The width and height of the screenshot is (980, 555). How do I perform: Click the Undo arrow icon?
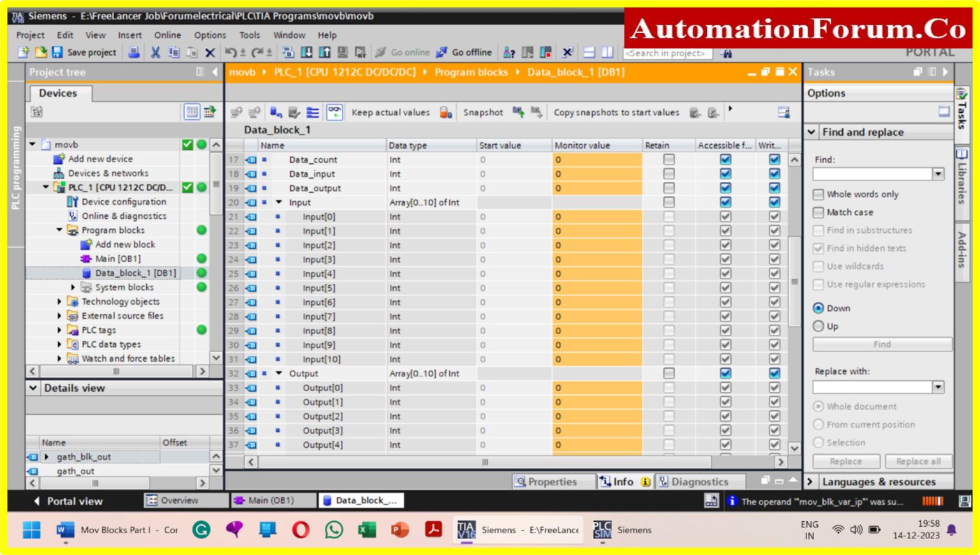232,52
